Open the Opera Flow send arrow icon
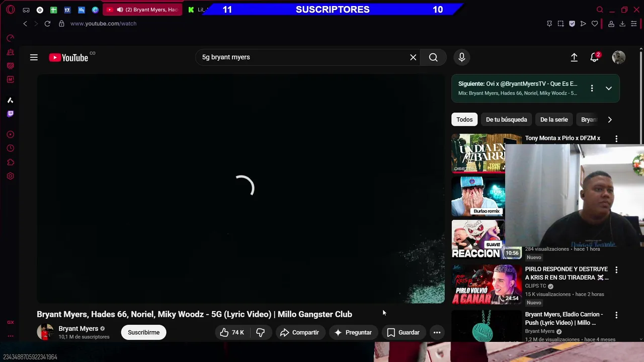 [583, 24]
